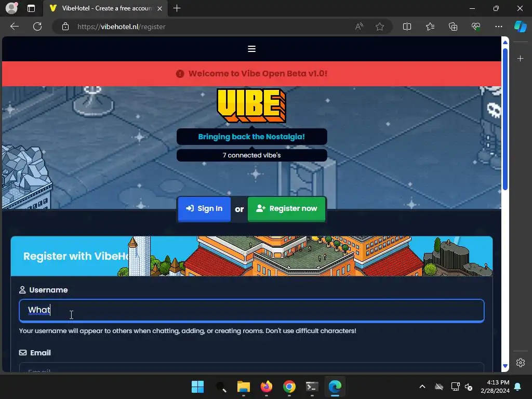Open a new browser tab
This screenshot has height=399, width=532.
(x=177, y=8)
